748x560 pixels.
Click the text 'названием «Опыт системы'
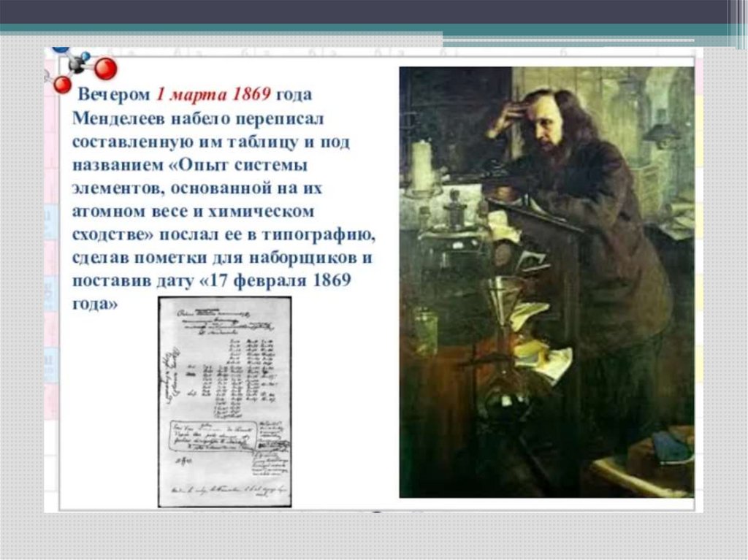[x=190, y=165]
